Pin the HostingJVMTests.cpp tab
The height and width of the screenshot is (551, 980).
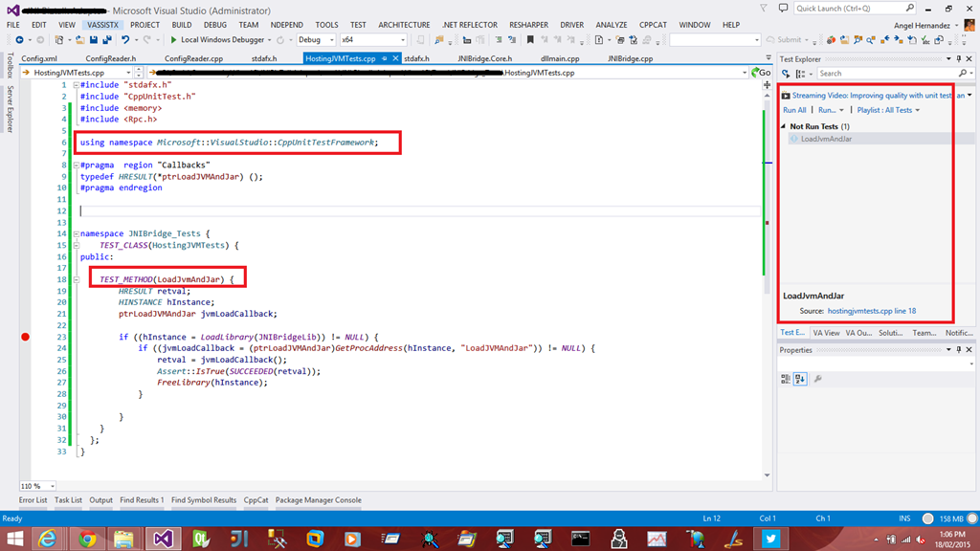coord(385,58)
